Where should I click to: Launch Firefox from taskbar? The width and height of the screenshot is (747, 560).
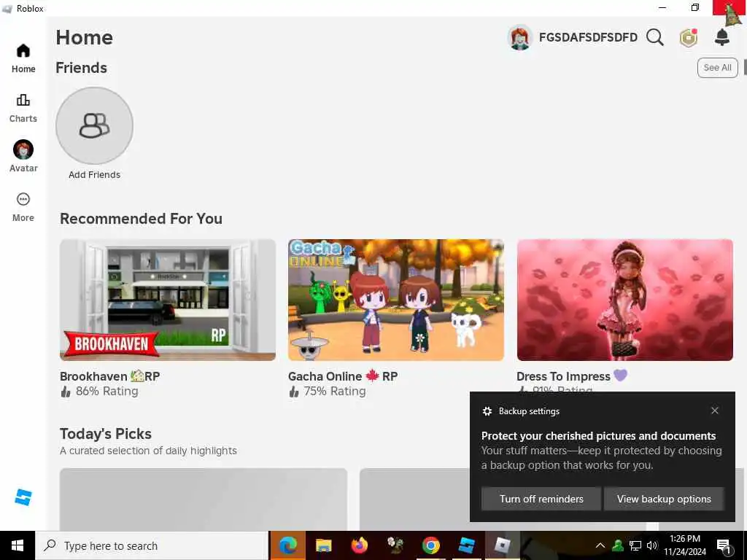359,545
